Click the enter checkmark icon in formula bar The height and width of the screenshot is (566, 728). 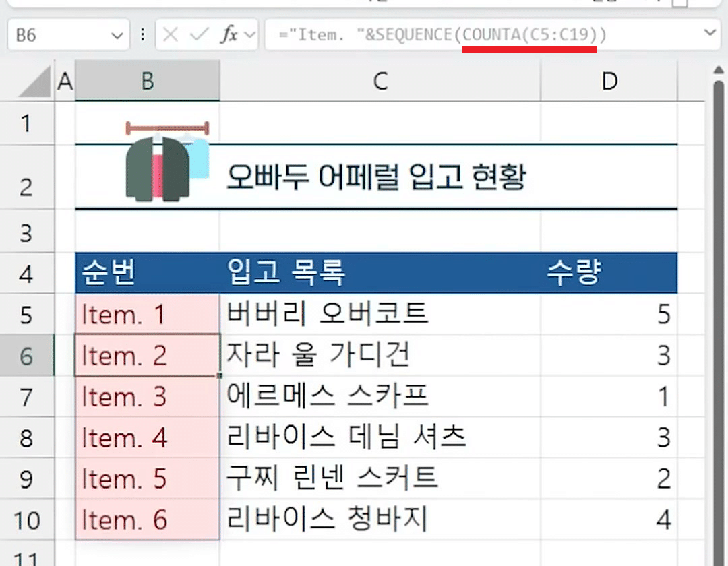tap(199, 34)
